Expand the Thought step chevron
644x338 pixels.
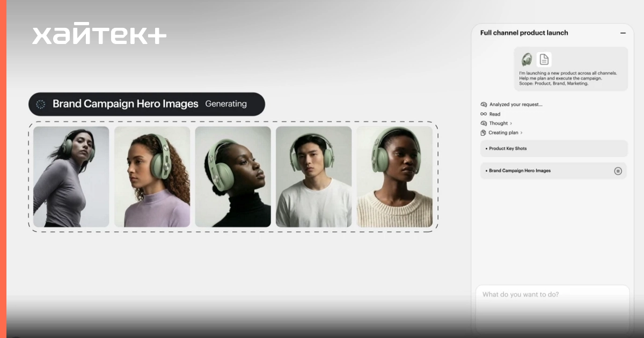(x=511, y=123)
